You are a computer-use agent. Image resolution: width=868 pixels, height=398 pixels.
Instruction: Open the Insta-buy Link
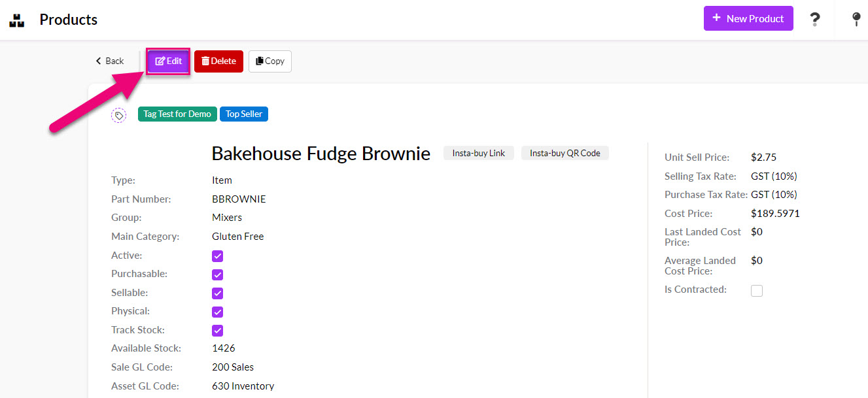click(479, 153)
